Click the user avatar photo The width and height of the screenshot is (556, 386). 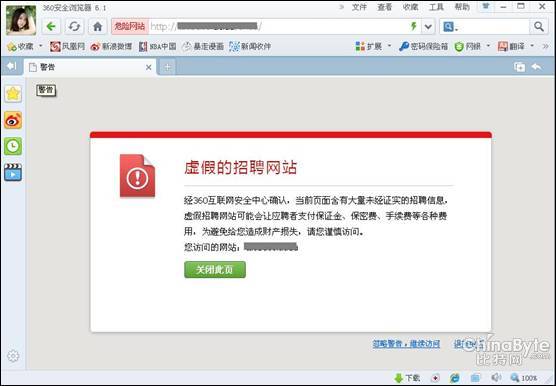(x=21, y=20)
